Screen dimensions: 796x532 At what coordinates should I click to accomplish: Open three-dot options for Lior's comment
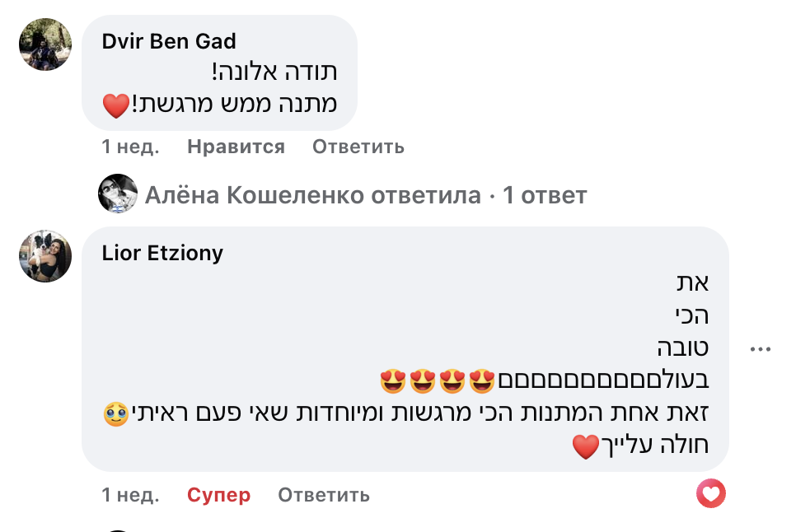pos(760,349)
